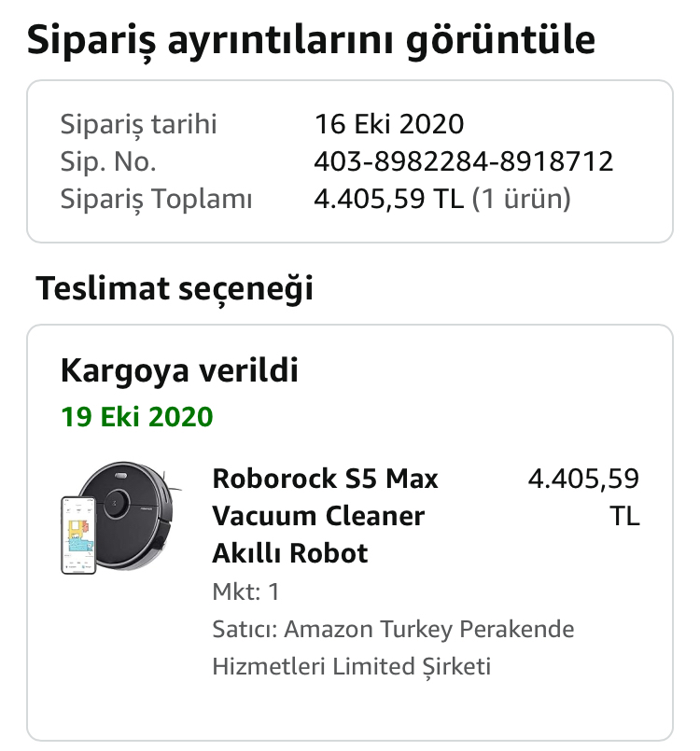This screenshot has width=700, height=751.
Task: Click the Sipariş ayrıntılarını görüntüle page title
Action: click(311, 41)
